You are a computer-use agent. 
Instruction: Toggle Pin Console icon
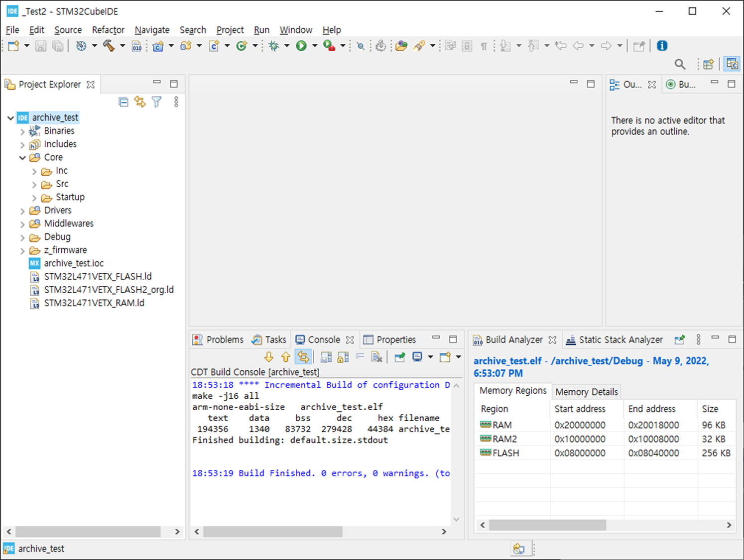(x=400, y=357)
